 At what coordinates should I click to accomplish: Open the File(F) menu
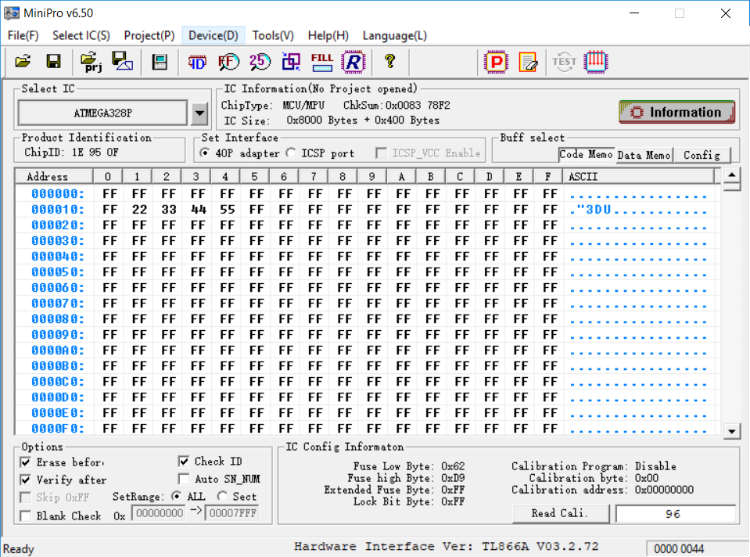pos(23,36)
